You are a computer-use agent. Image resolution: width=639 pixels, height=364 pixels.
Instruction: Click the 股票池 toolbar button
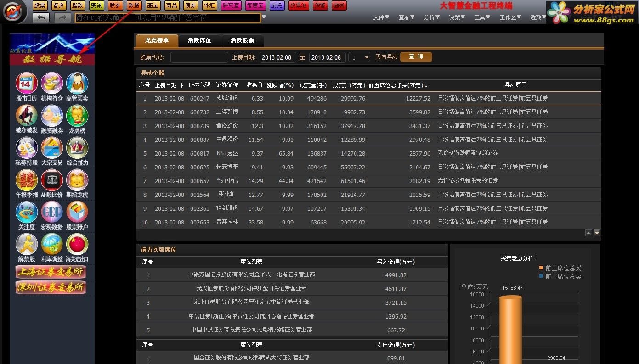[299, 6]
